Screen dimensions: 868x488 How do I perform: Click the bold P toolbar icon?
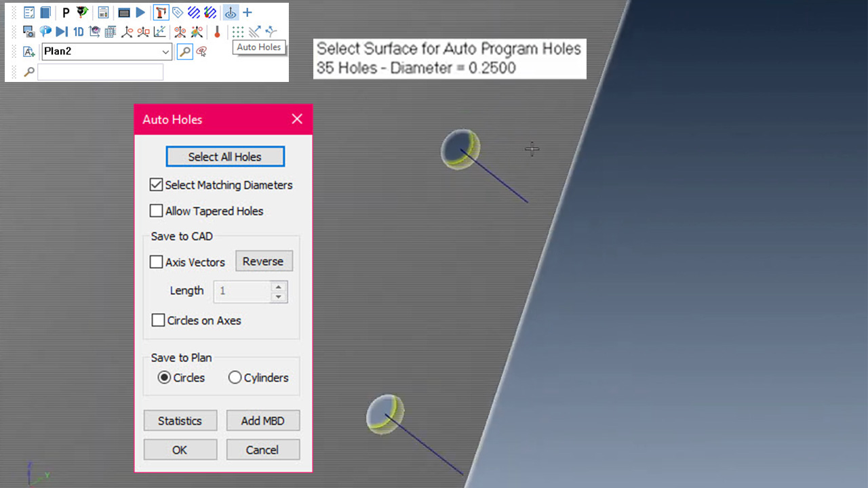(66, 12)
